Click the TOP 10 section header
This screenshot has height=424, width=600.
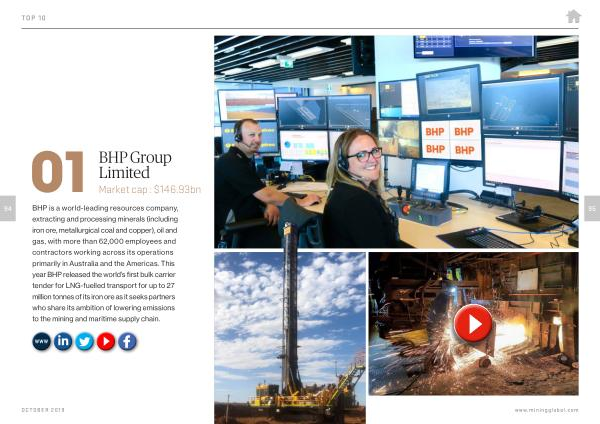34,16
